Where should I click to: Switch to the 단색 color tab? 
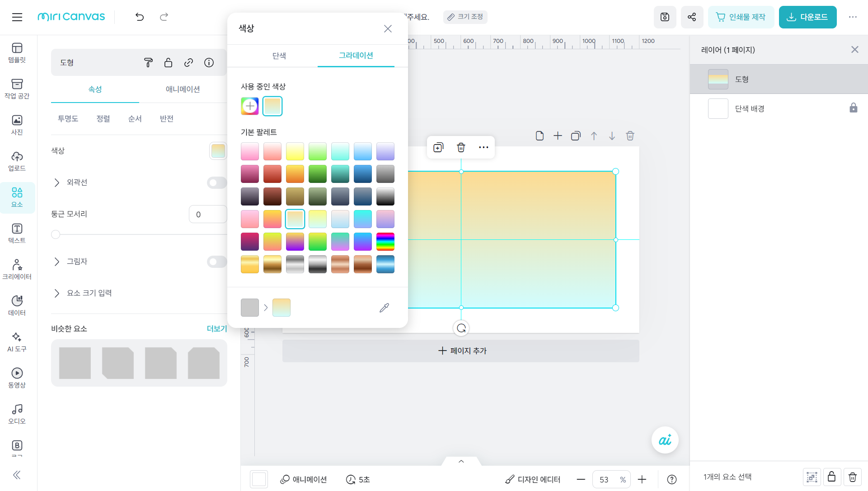pos(279,56)
